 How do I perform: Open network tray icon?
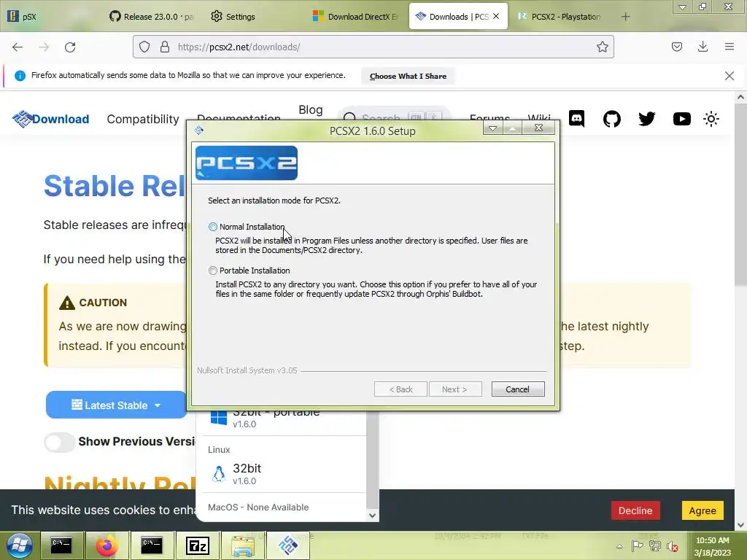click(655, 546)
